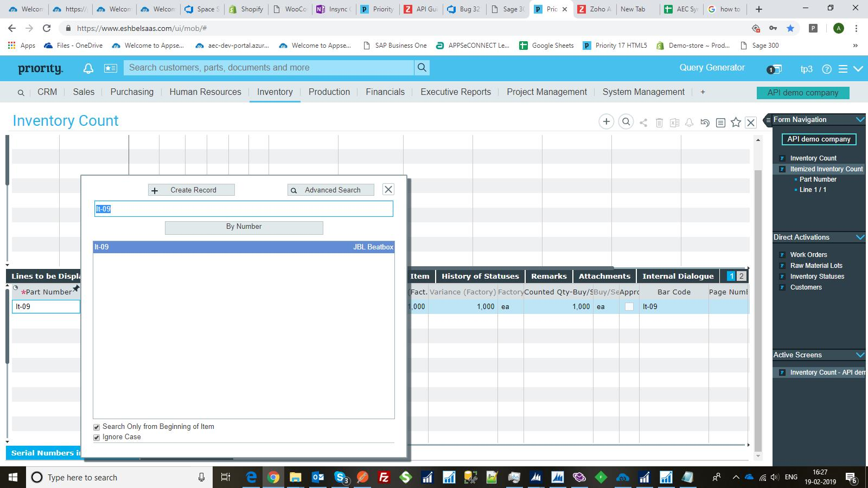Switch to the History of Statuses tab
Viewport: 868px width, 488px height.
[x=480, y=276]
